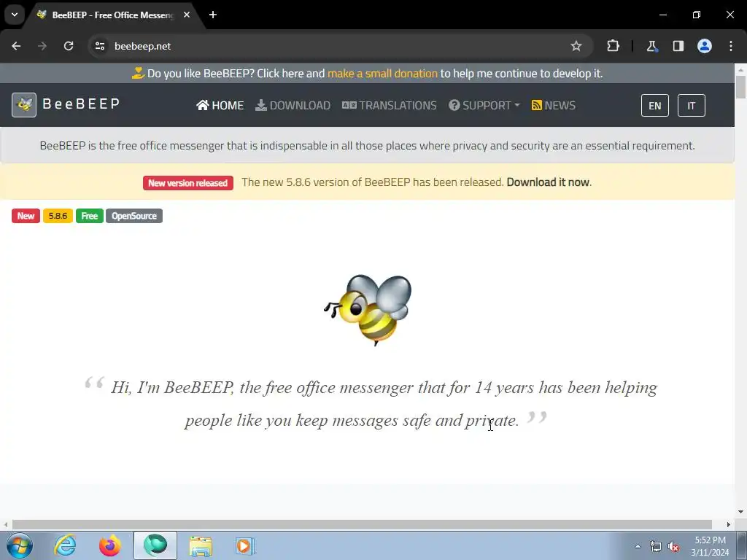This screenshot has height=560, width=747.
Task: Click the vertical scrollbar thumb
Action: click(x=741, y=87)
